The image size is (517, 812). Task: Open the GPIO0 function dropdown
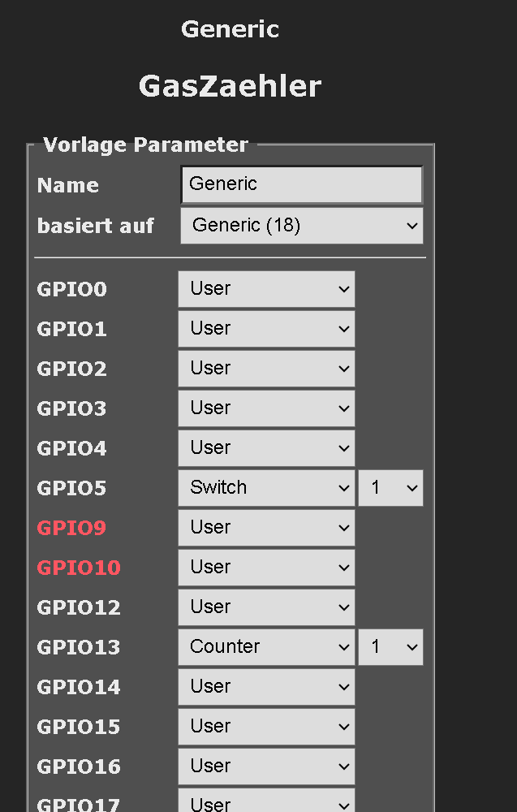pyautogui.click(x=266, y=289)
